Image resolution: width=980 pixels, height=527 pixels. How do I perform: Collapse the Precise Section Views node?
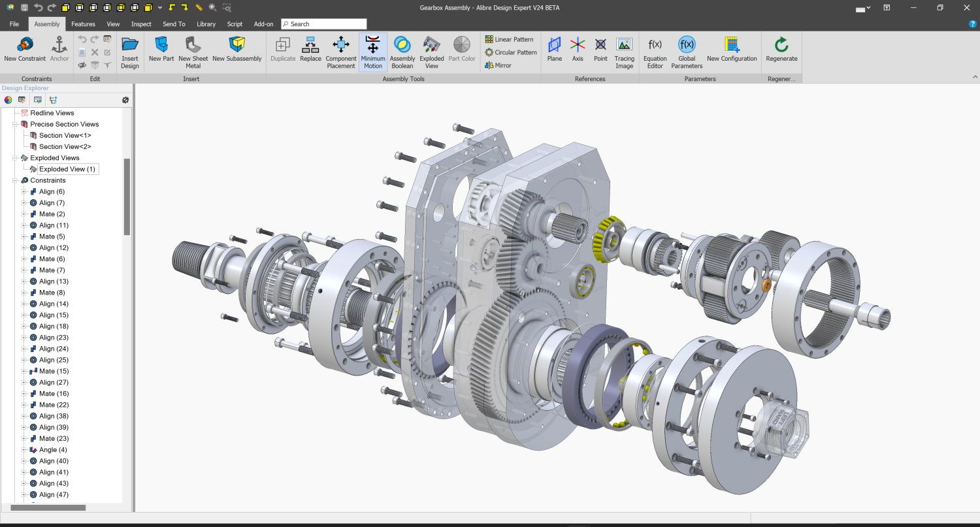[15, 124]
